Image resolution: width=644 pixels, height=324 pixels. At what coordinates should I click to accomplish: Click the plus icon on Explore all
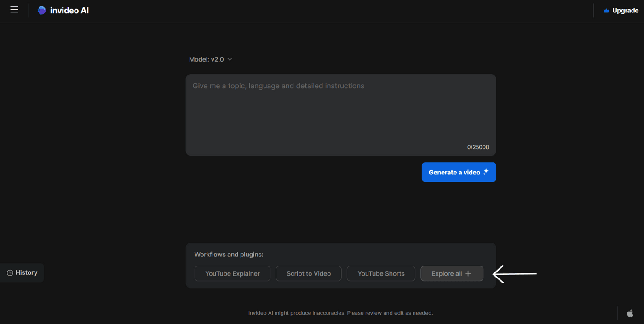pyautogui.click(x=468, y=273)
